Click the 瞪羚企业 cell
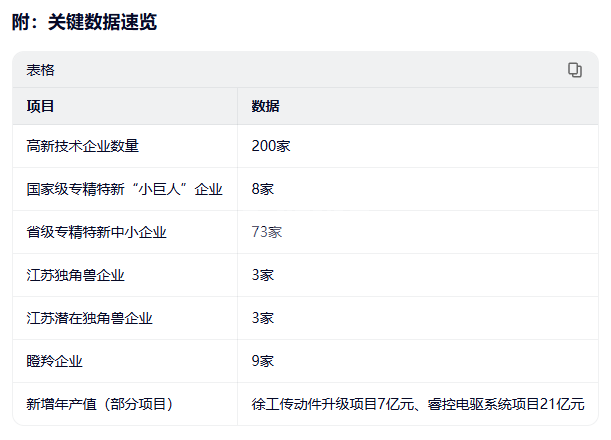611x440 pixels. click(54, 361)
